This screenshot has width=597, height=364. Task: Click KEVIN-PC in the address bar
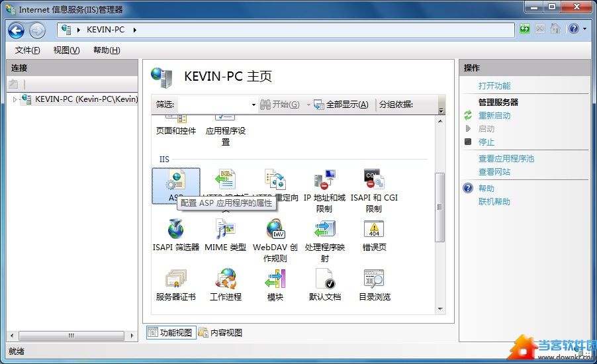point(105,30)
